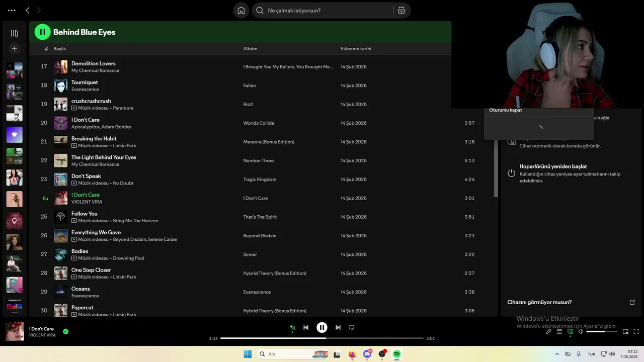The width and height of the screenshot is (644, 362).
Task: Select the Bodies track
Action: pyautogui.click(x=79, y=251)
